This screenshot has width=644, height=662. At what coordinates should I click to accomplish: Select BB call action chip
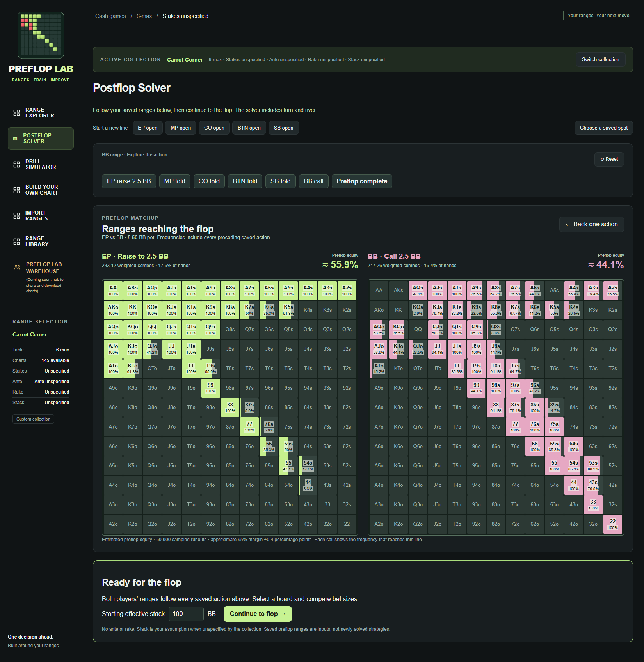coord(313,181)
